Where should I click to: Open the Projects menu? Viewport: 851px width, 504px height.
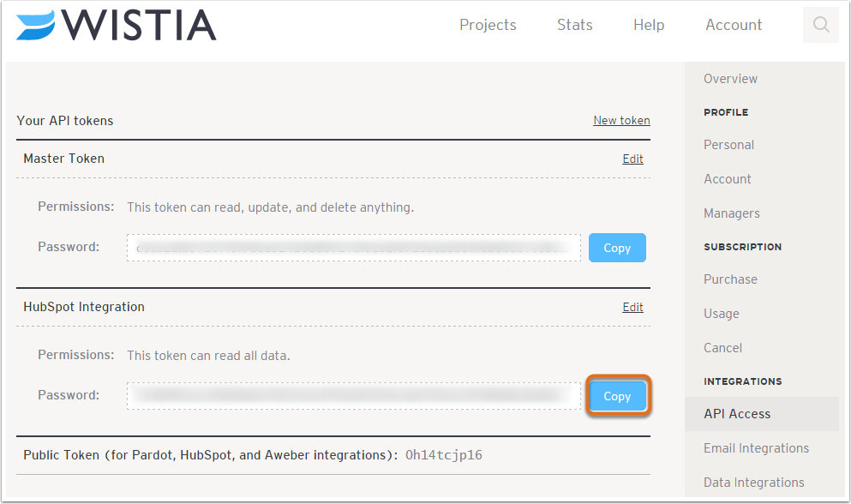pyautogui.click(x=488, y=25)
